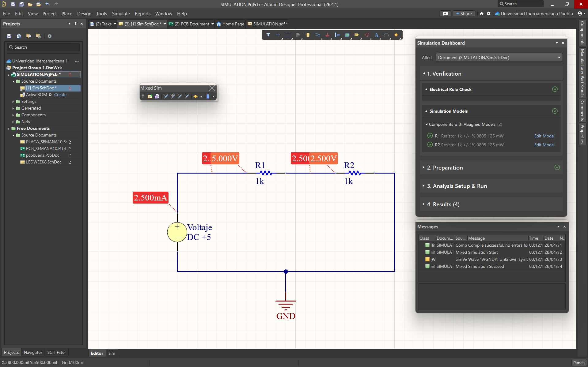This screenshot has width=588, height=367.
Task: Click Edit Model link for R2
Action: 544,145
